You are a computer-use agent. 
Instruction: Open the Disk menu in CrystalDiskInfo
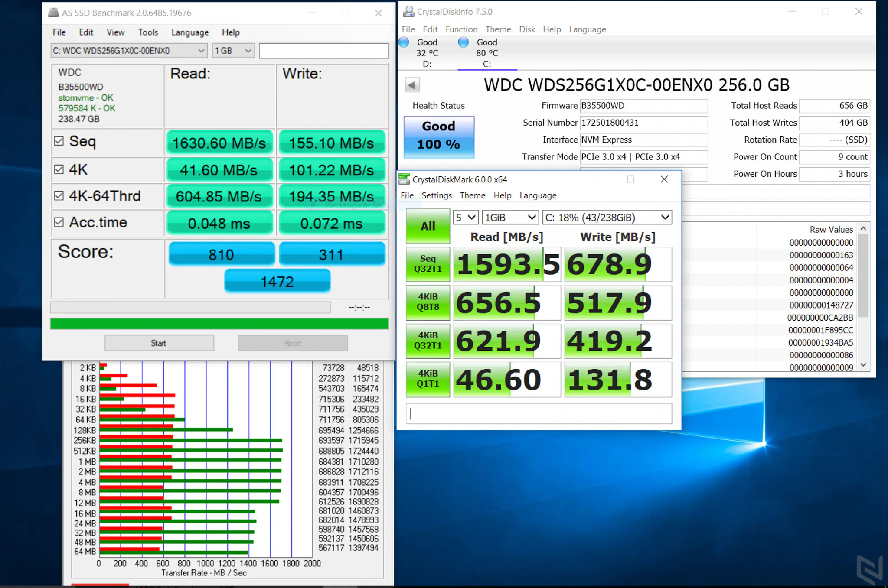tap(527, 29)
